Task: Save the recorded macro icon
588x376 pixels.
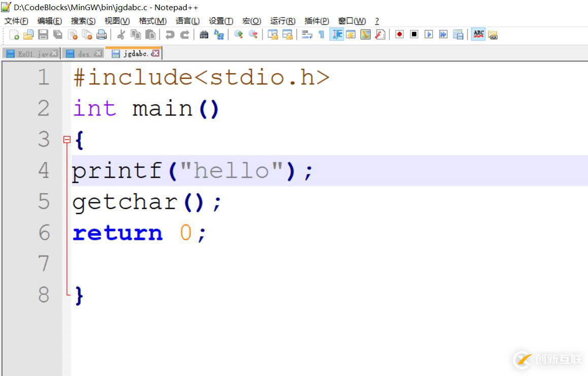Action: pyautogui.click(x=458, y=35)
